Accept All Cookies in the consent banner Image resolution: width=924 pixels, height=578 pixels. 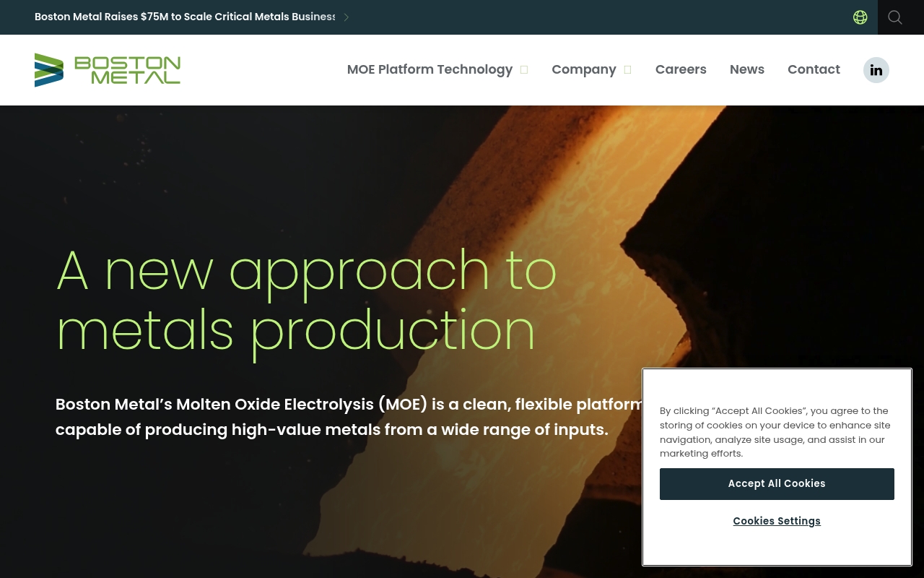pyautogui.click(x=777, y=484)
